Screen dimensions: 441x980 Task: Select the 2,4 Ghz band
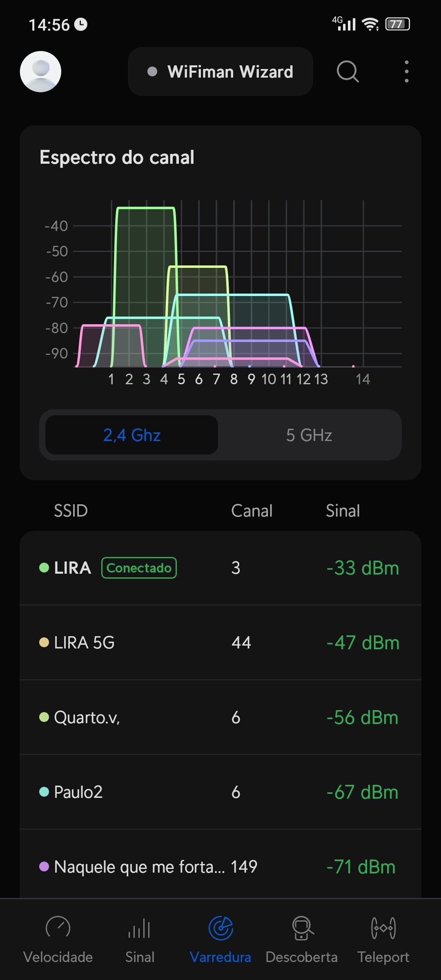[131, 435]
